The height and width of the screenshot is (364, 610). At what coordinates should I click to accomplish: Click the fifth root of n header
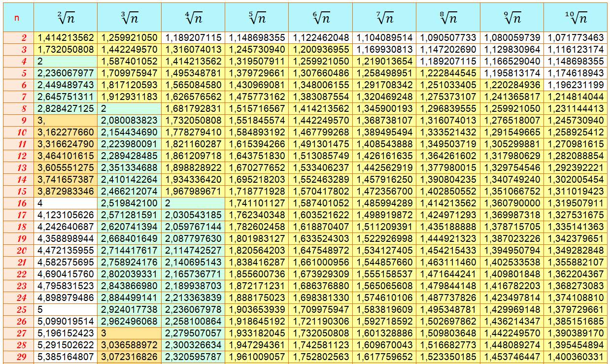coord(257,18)
